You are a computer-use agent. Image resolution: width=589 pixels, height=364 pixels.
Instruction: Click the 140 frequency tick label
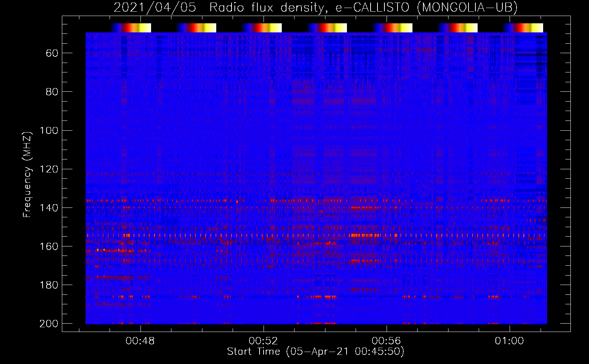[x=49, y=208]
